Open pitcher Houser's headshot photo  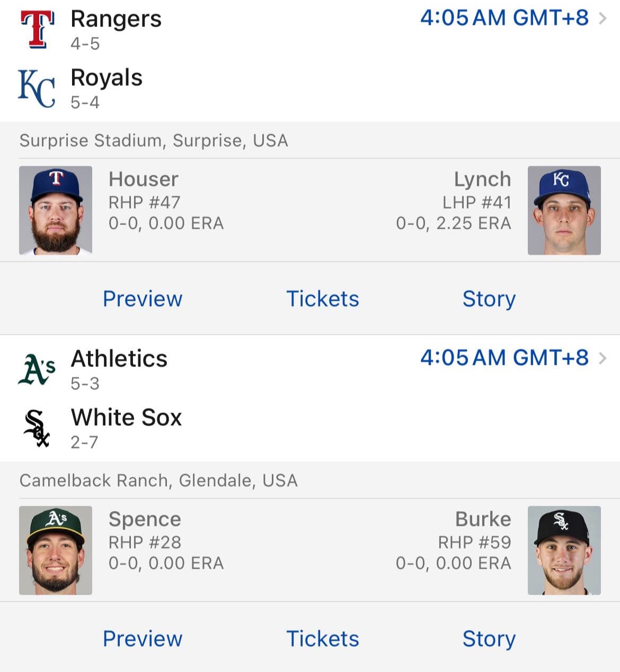click(x=56, y=210)
